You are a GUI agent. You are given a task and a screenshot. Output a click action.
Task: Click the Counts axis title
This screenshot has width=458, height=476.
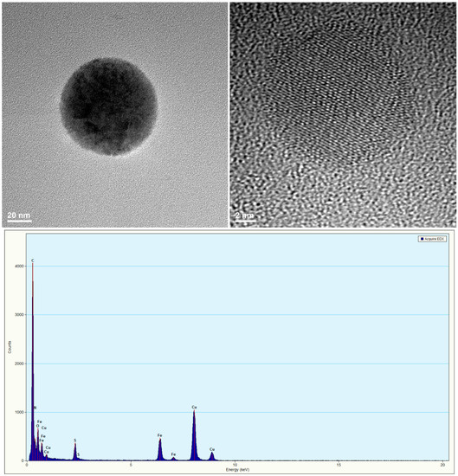pos(10,347)
